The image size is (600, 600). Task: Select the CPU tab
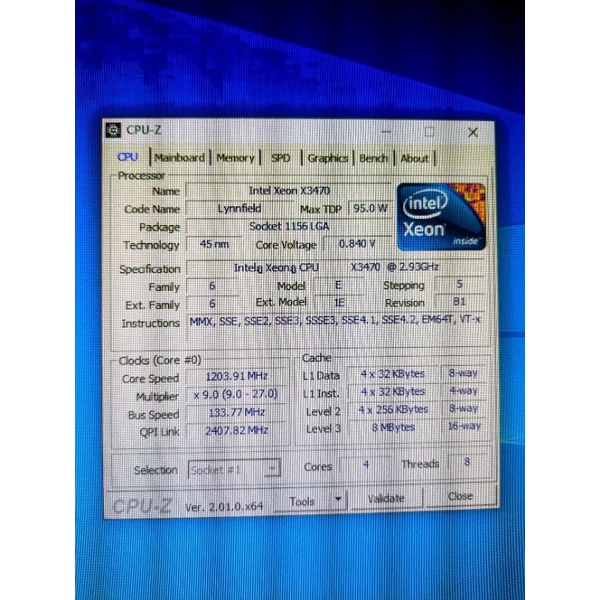(x=128, y=157)
